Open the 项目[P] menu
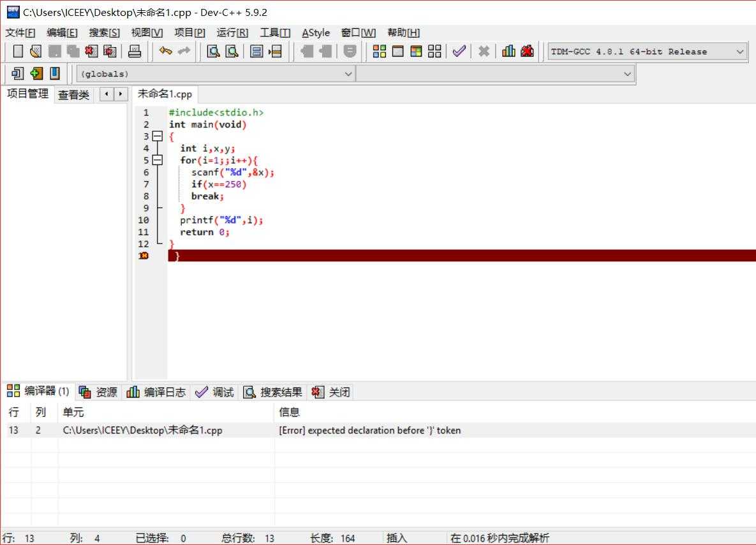 (189, 33)
